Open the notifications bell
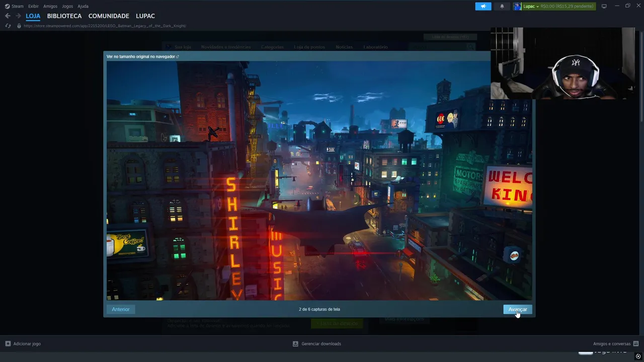This screenshot has width=644, height=362. [x=502, y=6]
